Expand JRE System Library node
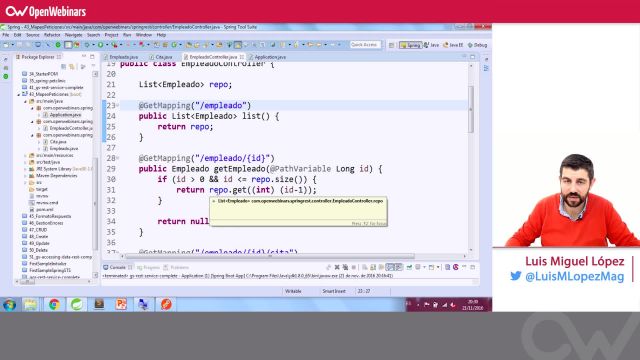The height and width of the screenshot is (360, 640). click(x=25, y=169)
